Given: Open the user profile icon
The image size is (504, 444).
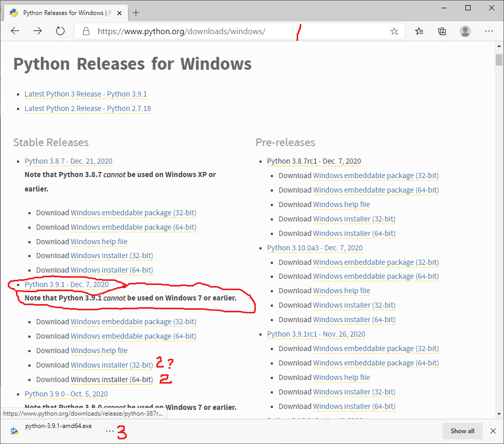Looking at the screenshot, I should pos(465,31).
